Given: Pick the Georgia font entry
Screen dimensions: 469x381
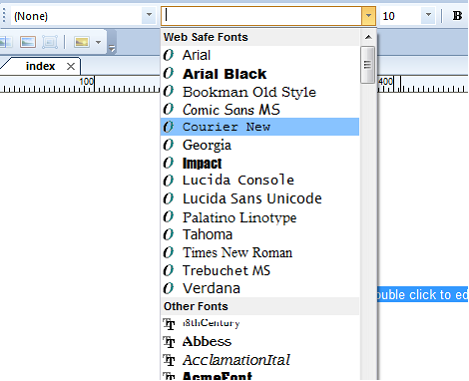Looking at the screenshot, I should pyautogui.click(x=260, y=145).
